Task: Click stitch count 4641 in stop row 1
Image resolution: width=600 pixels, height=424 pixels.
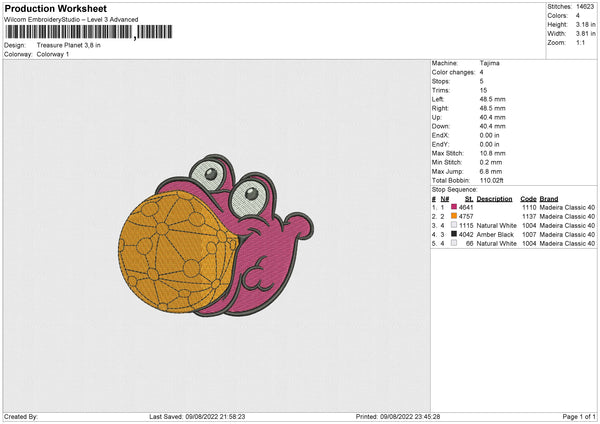Action: tap(466, 207)
